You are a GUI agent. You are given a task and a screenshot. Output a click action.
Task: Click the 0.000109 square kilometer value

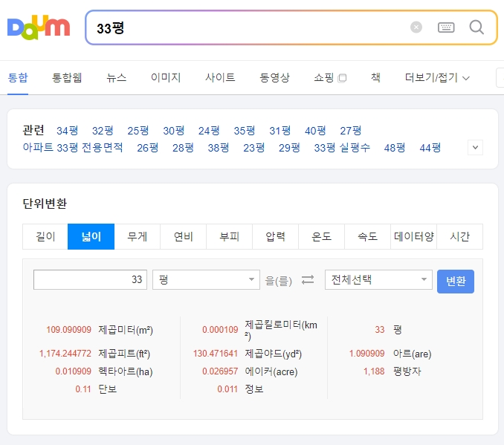pos(220,330)
